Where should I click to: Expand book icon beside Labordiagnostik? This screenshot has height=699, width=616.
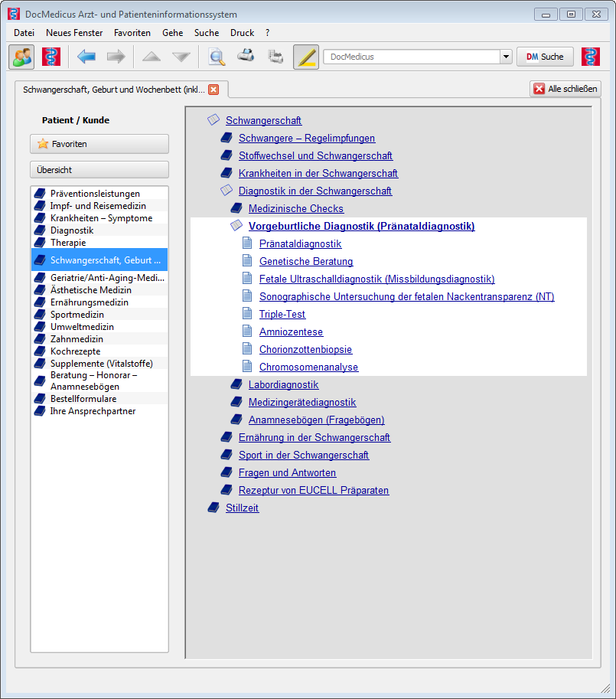[x=236, y=384]
